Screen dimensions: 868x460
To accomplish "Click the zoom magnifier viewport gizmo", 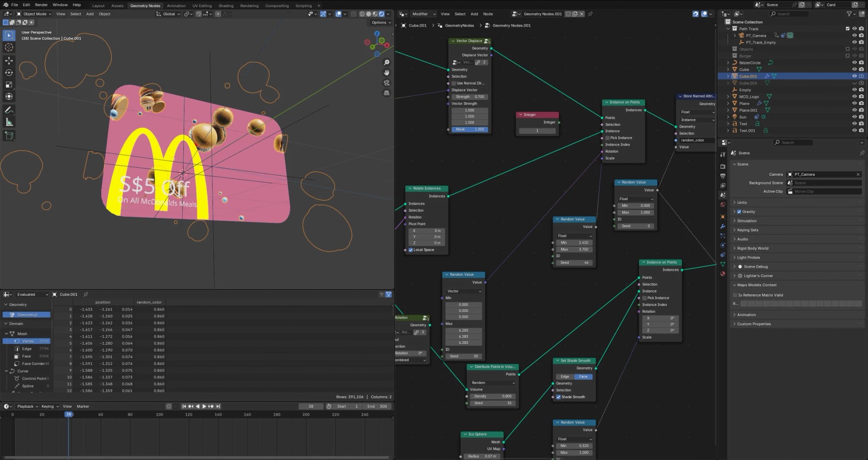I will coord(386,63).
